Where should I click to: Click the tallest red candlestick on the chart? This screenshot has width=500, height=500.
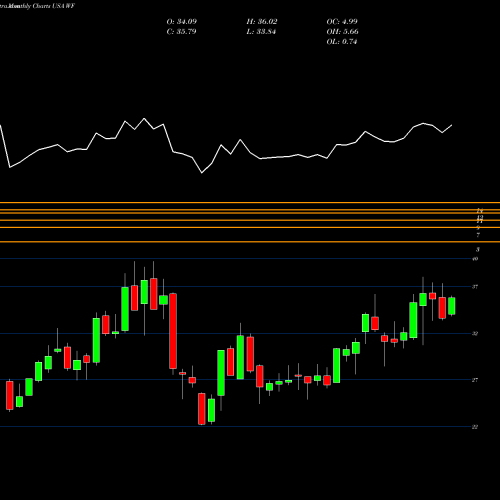pos(173,331)
